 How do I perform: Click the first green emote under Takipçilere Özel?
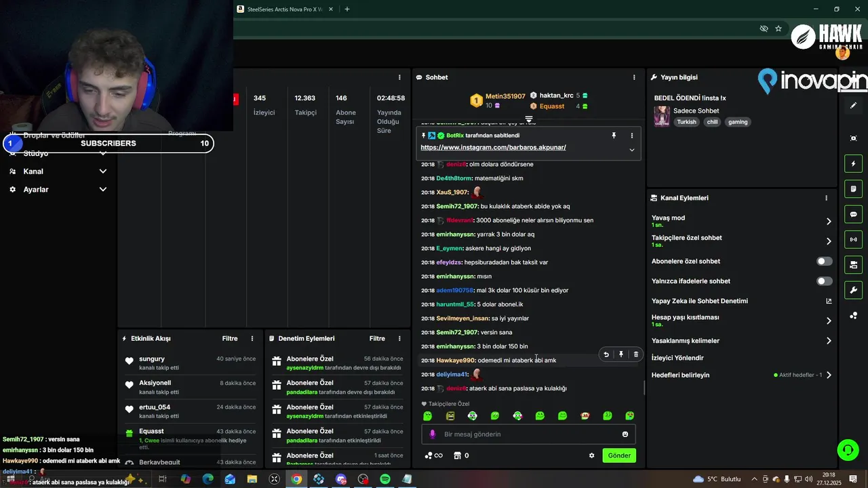click(x=427, y=415)
